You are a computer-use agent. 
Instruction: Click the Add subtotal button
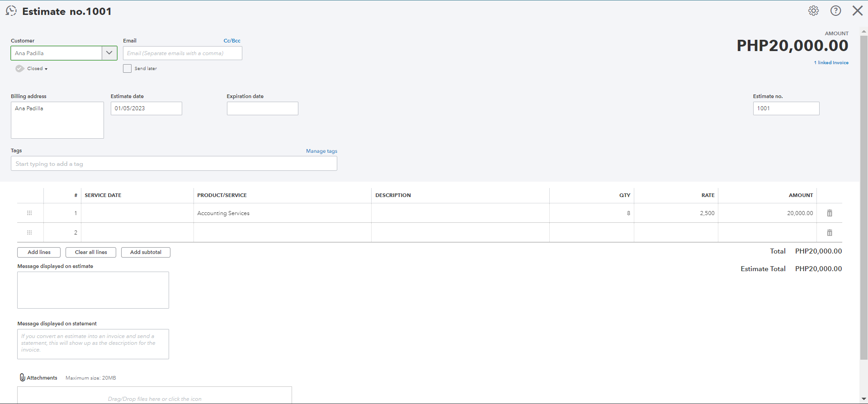tap(146, 252)
